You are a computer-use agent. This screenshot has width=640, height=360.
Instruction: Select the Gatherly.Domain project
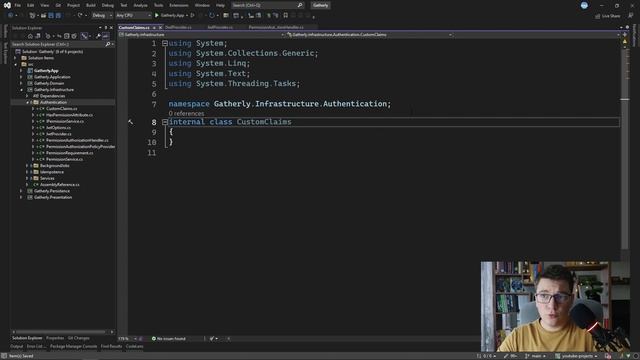(x=49, y=83)
